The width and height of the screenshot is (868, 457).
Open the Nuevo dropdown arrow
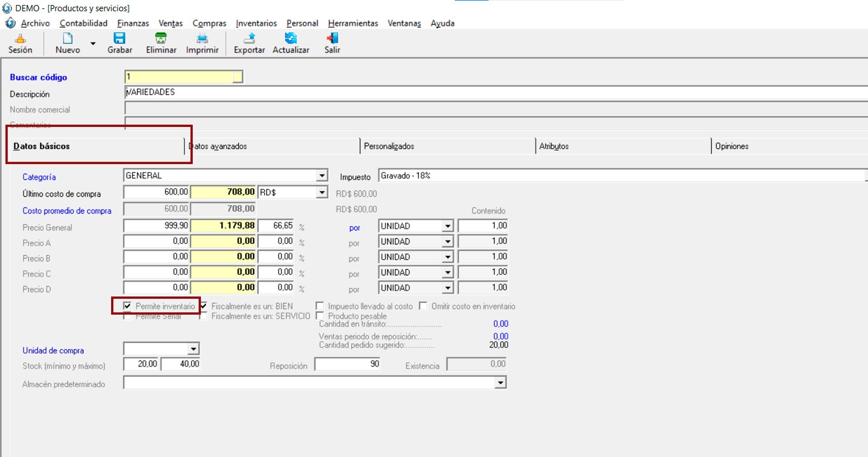tap(93, 44)
